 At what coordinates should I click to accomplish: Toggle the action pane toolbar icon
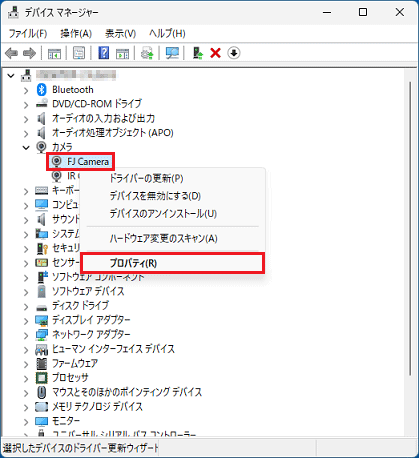click(122, 53)
